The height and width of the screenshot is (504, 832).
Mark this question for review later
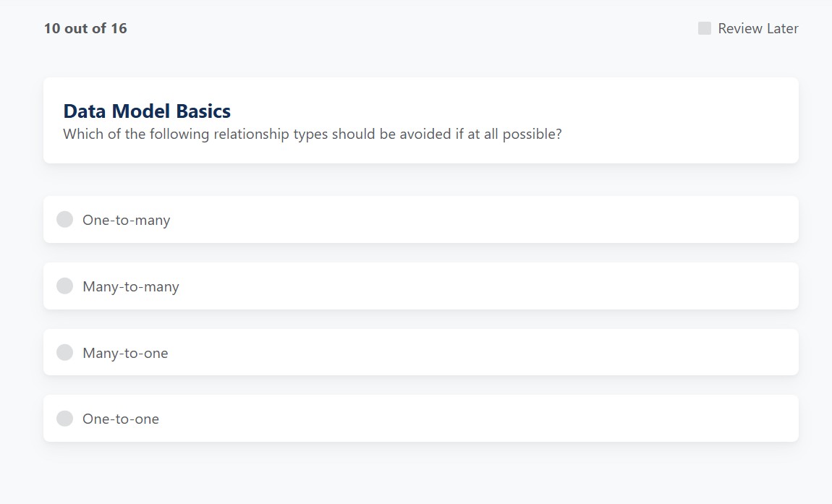point(702,27)
